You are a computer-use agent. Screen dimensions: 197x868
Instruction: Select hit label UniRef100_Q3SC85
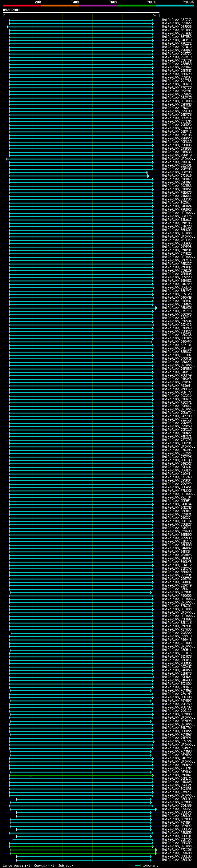pyautogui.click(x=177, y=78)
